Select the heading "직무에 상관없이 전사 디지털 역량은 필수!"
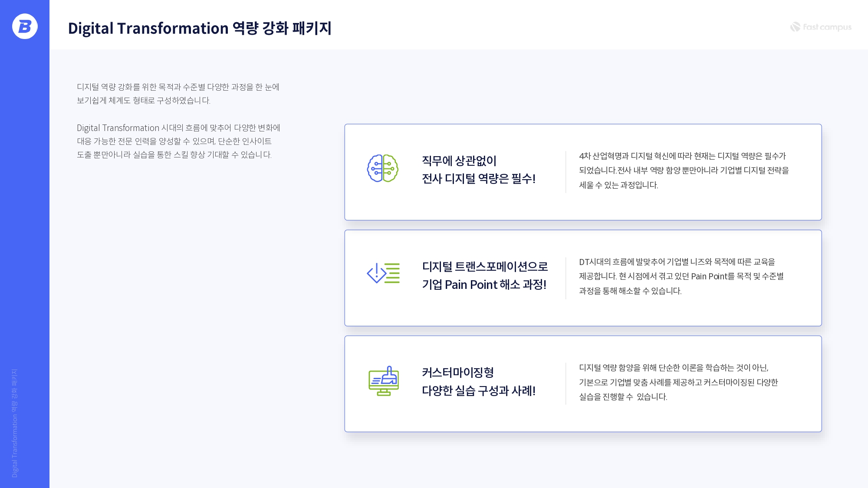868x488 pixels. (x=478, y=170)
